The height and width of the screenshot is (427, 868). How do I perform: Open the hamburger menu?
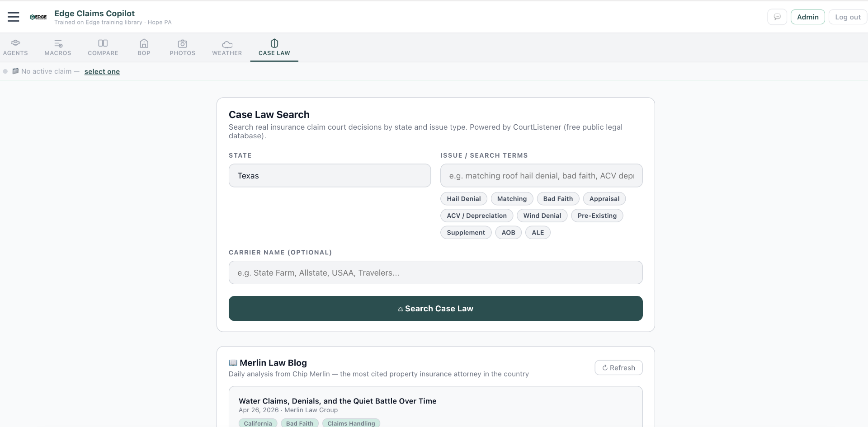click(x=13, y=16)
